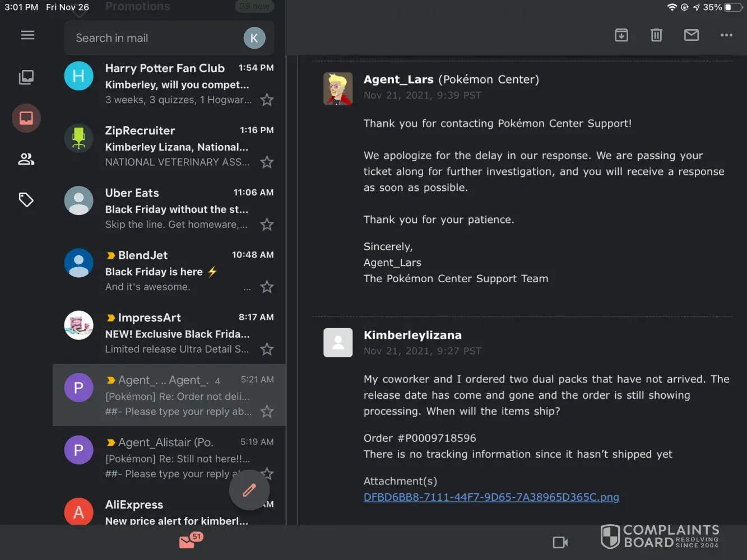Star the ZipRecruiter email
The height and width of the screenshot is (560, 747).
point(267,162)
